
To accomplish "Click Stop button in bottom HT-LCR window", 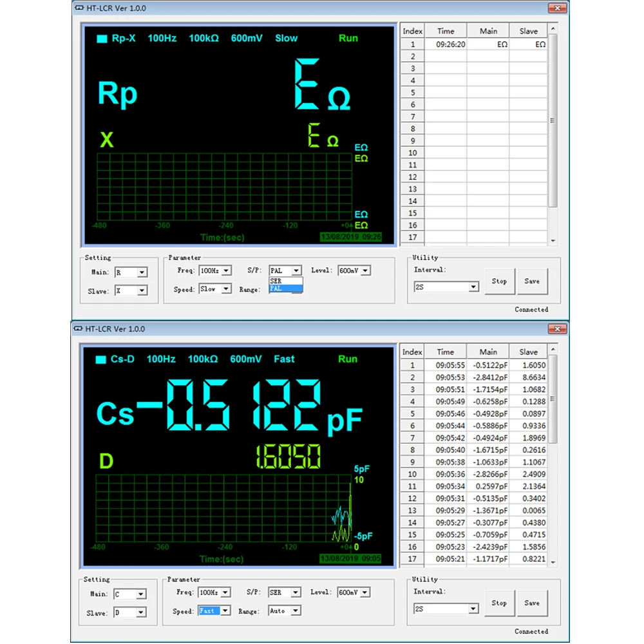I will [500, 603].
